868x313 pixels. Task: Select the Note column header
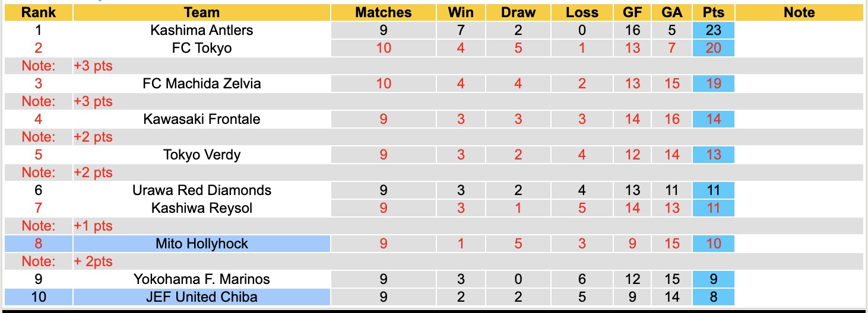click(x=799, y=12)
